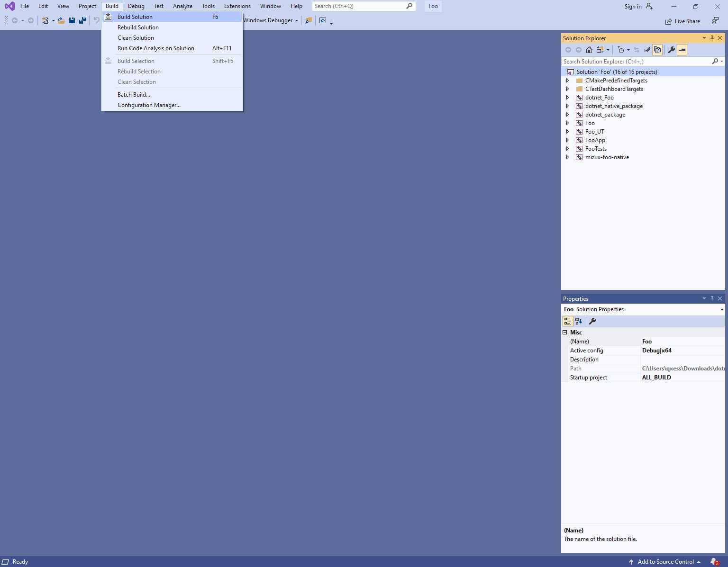The width and height of the screenshot is (728, 567).
Task: Click the Property Pages wrench in Properties panel
Action: coord(592,321)
